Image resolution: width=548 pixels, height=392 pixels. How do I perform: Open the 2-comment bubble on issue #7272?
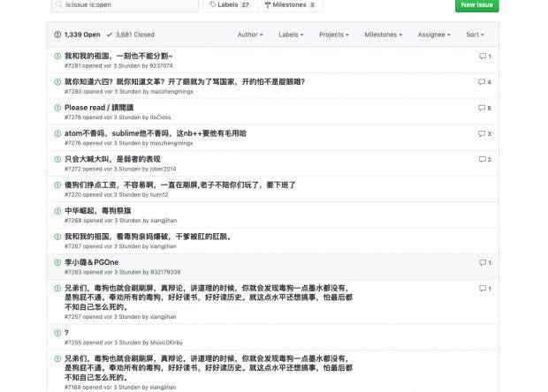(x=485, y=160)
